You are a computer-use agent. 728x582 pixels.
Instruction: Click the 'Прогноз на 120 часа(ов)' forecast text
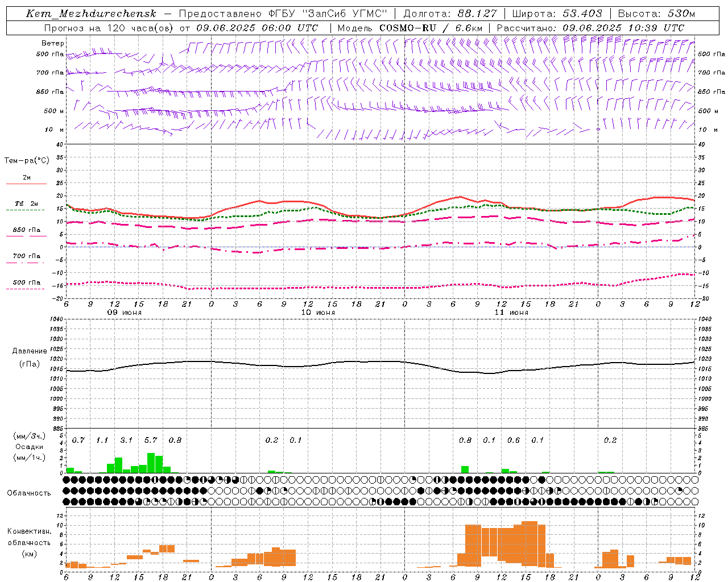point(110,28)
